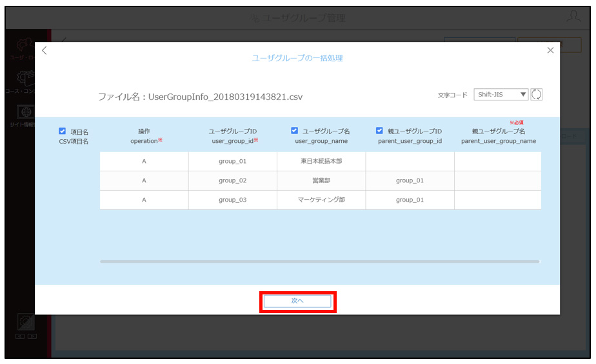
Task: Click the right arrow pager in sidebar bottom
Action: click(32, 336)
